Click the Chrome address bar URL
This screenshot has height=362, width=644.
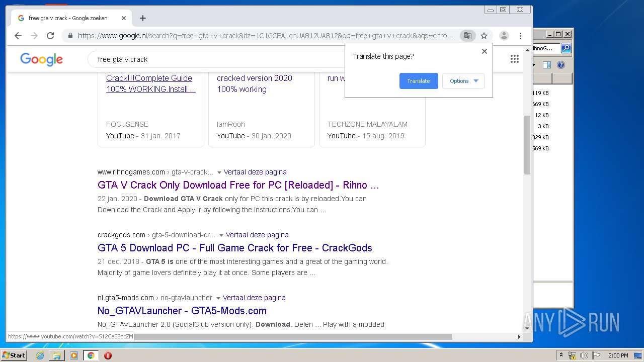point(265,36)
